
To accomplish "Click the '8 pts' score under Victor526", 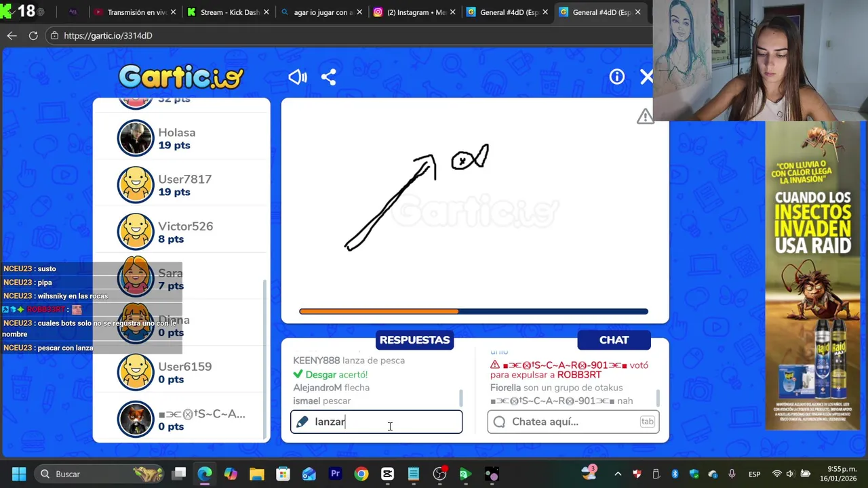I will pyautogui.click(x=171, y=239).
